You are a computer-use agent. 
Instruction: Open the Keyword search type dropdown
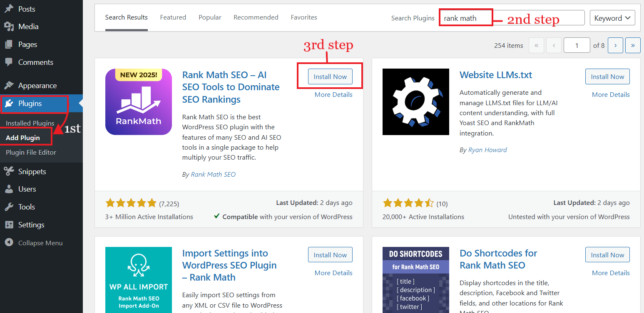[612, 18]
